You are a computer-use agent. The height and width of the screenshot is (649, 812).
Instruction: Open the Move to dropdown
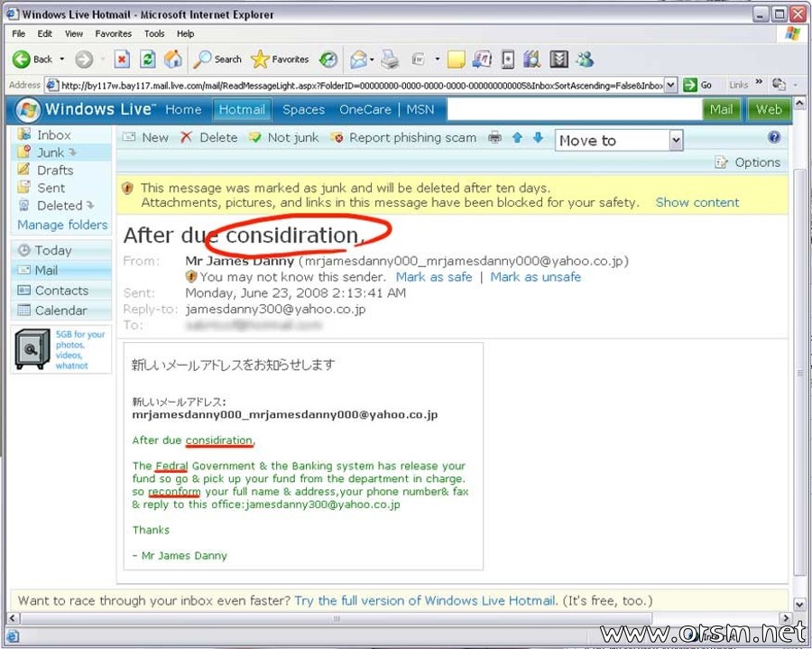(619, 141)
